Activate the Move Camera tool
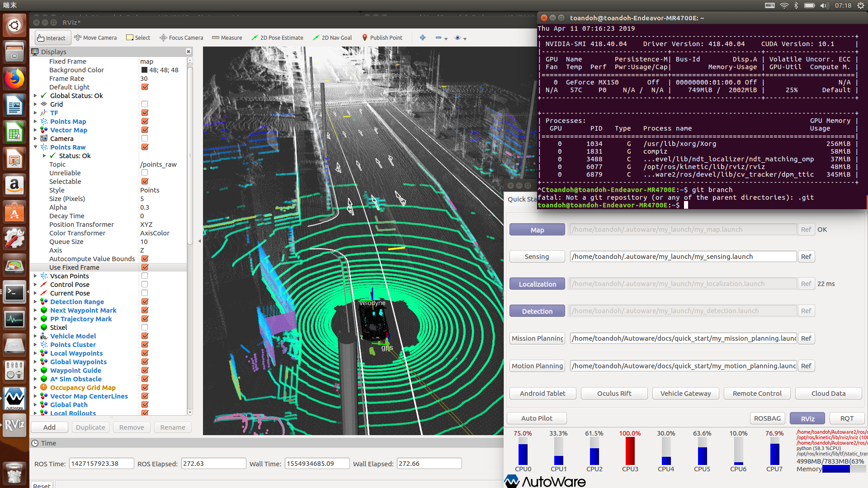 click(95, 38)
